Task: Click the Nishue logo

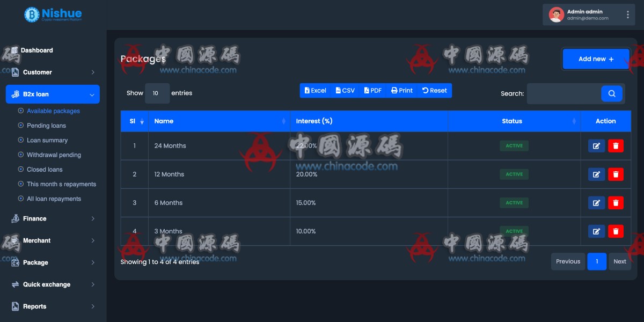Action: coord(53,14)
